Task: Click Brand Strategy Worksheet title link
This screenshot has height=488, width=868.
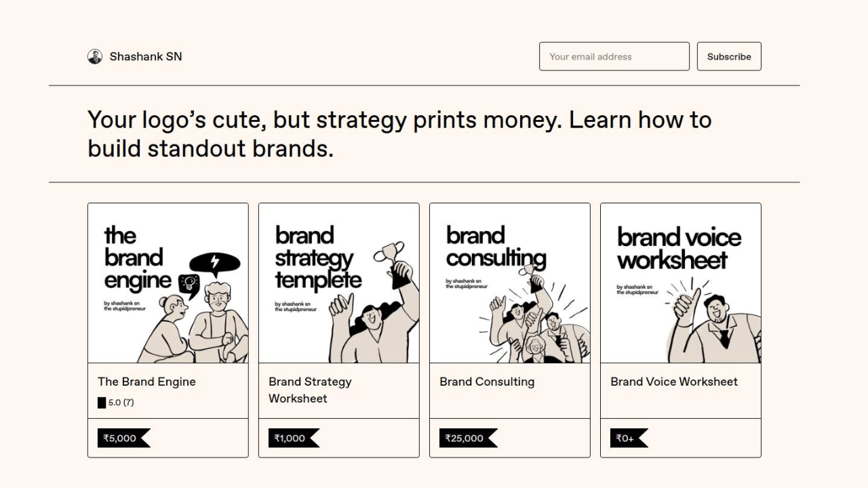Action: (x=310, y=390)
